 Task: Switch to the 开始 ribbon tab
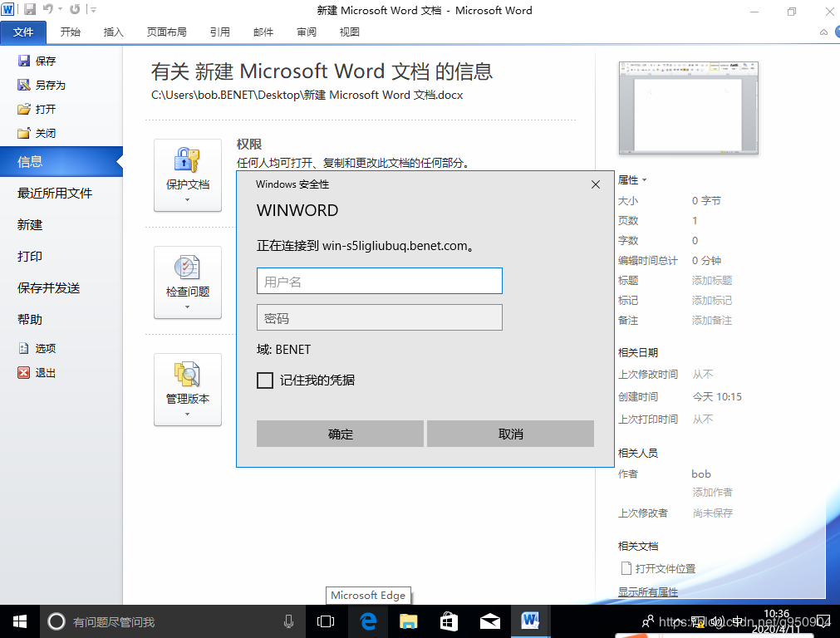(70, 32)
